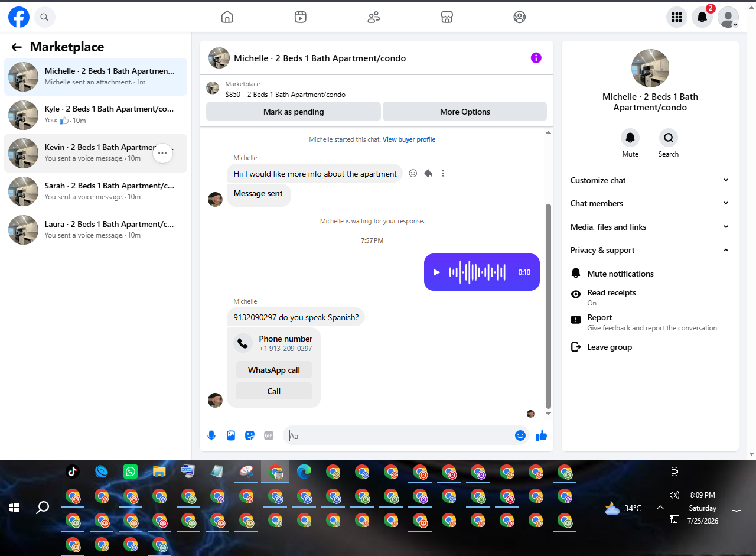756x556 pixels.
Task: Open Kevin's conversation options menu
Action: click(x=162, y=153)
